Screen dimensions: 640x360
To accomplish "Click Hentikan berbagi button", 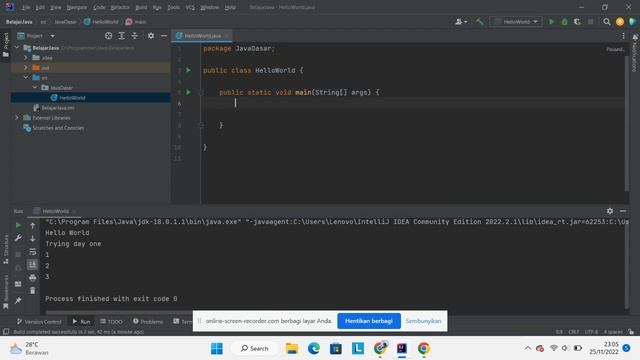I will pyautogui.click(x=369, y=321).
